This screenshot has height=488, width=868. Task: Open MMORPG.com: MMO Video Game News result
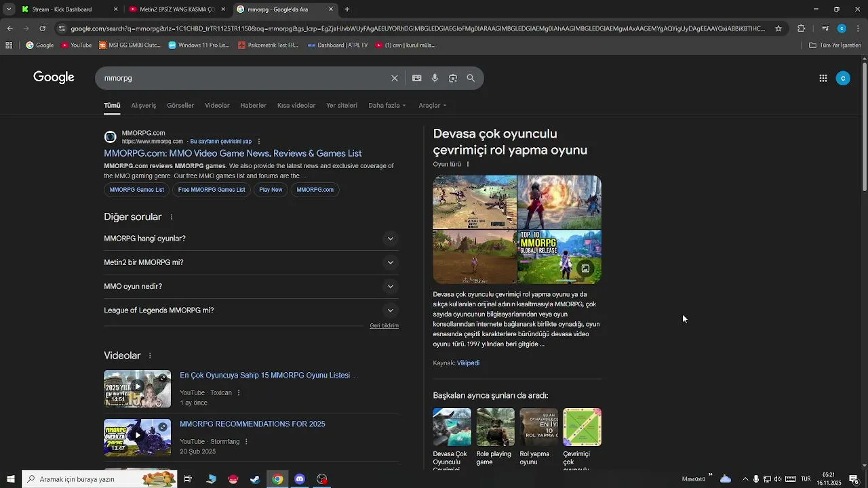[233, 153]
